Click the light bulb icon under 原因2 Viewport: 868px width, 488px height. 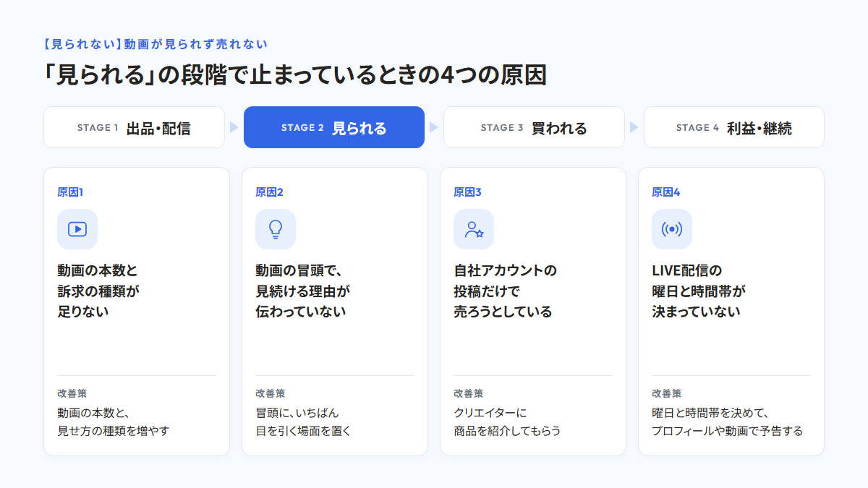click(x=276, y=229)
